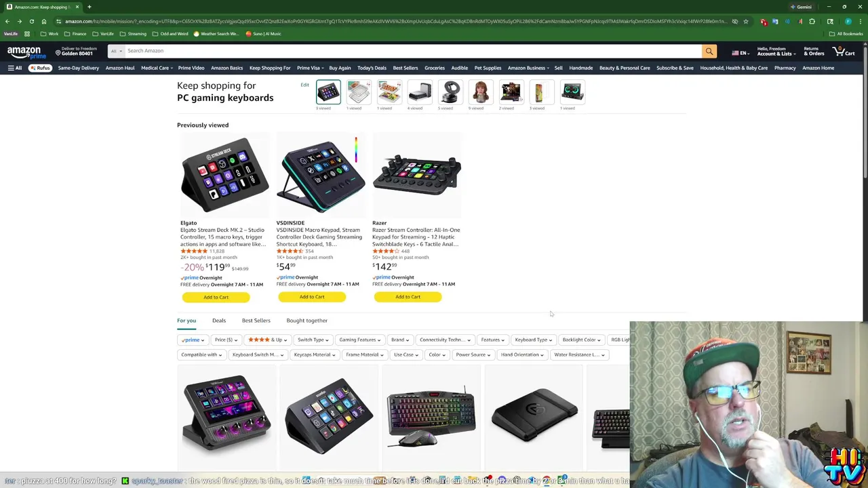Open the search category All dropdown
Screen dimensions: 868x488
coord(116,51)
